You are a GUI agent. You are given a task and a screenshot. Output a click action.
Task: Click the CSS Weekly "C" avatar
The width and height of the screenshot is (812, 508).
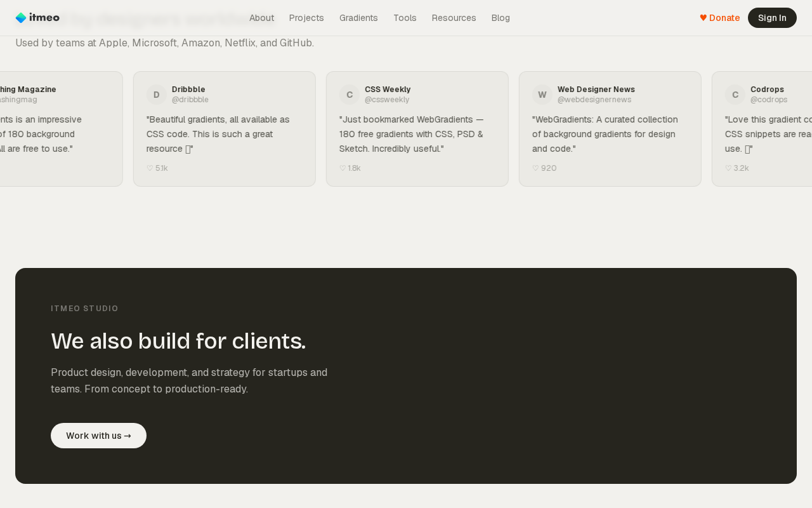pyautogui.click(x=350, y=95)
